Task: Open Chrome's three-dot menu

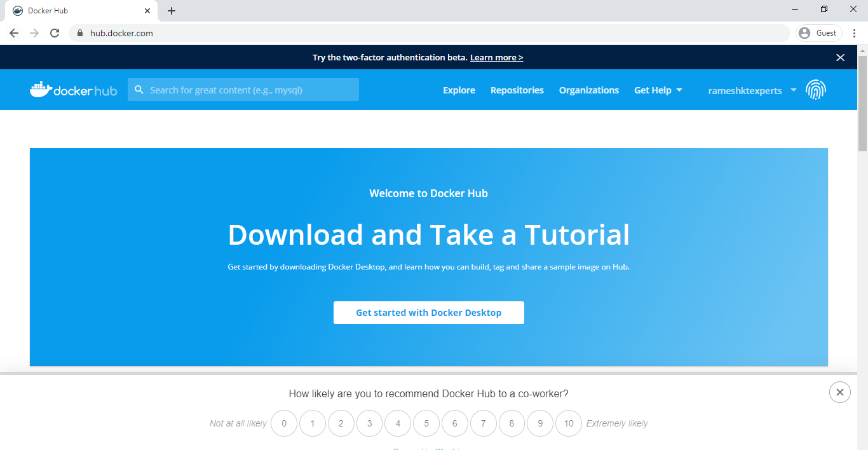Action: 854,33
